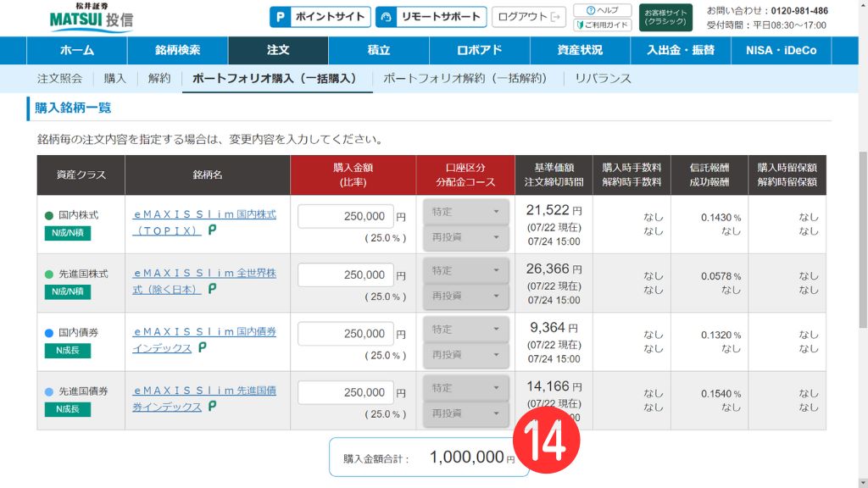The width and height of the screenshot is (868, 488).
Task: Switch to the 購入 tab
Action: (x=115, y=79)
